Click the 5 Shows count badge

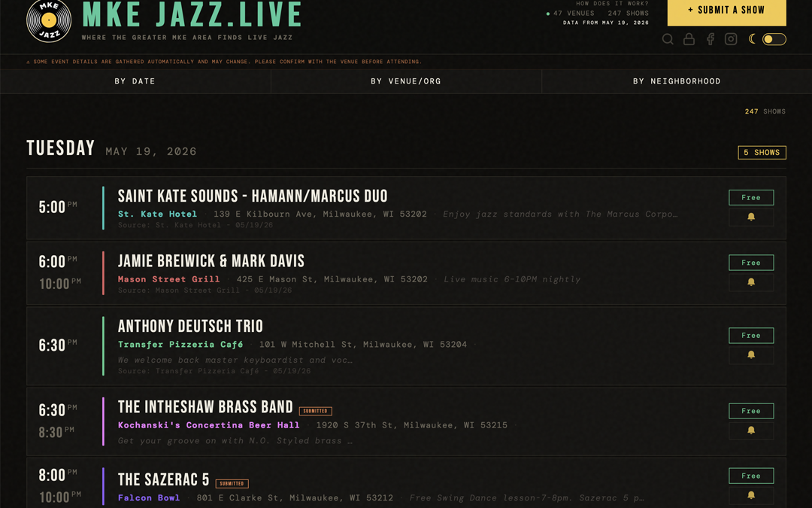point(762,152)
